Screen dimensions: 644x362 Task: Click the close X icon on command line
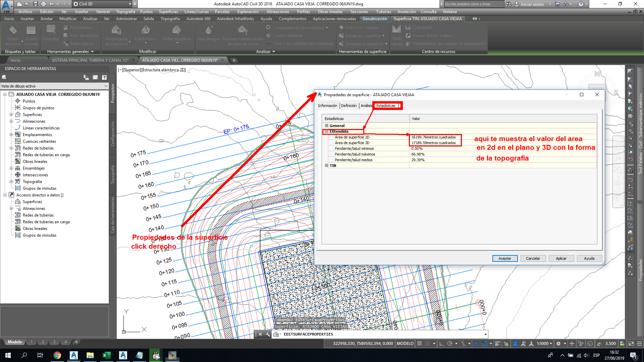[x=260, y=334]
